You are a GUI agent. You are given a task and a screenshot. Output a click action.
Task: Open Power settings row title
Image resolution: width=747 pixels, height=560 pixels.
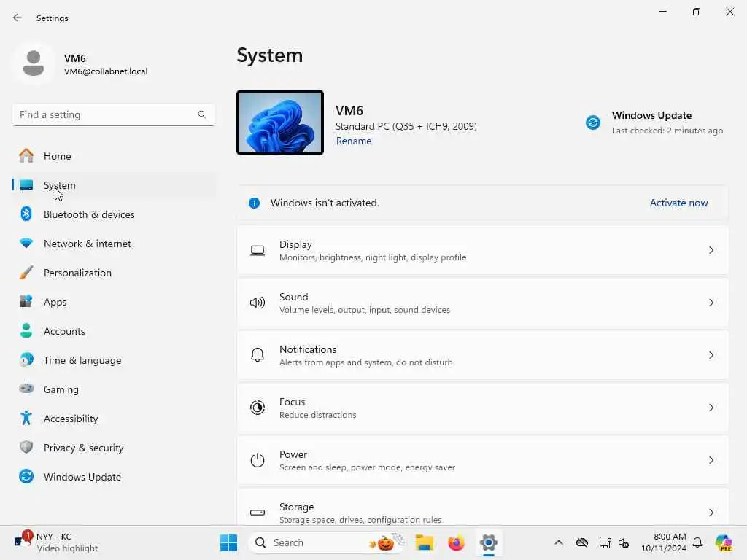click(x=293, y=454)
